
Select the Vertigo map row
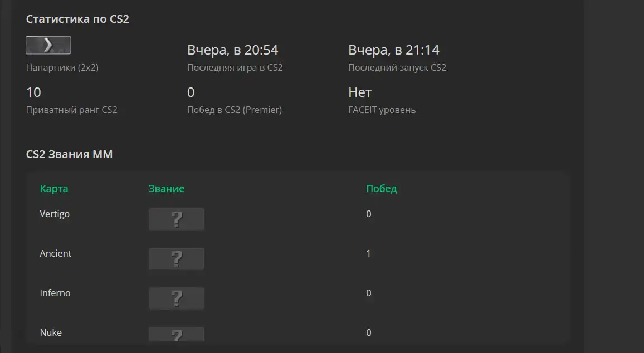coord(298,219)
